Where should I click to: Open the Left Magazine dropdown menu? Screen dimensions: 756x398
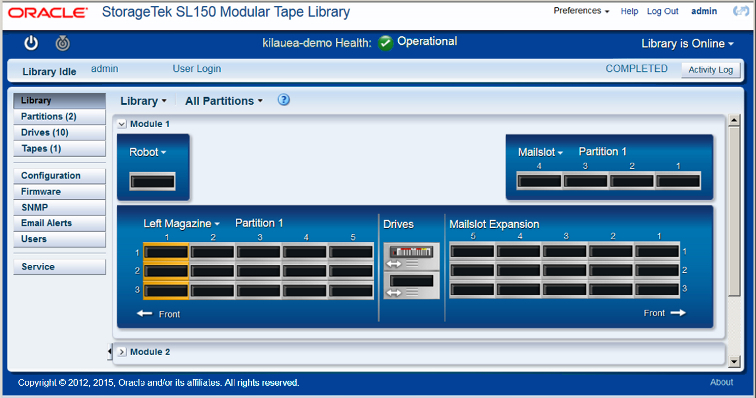(181, 223)
